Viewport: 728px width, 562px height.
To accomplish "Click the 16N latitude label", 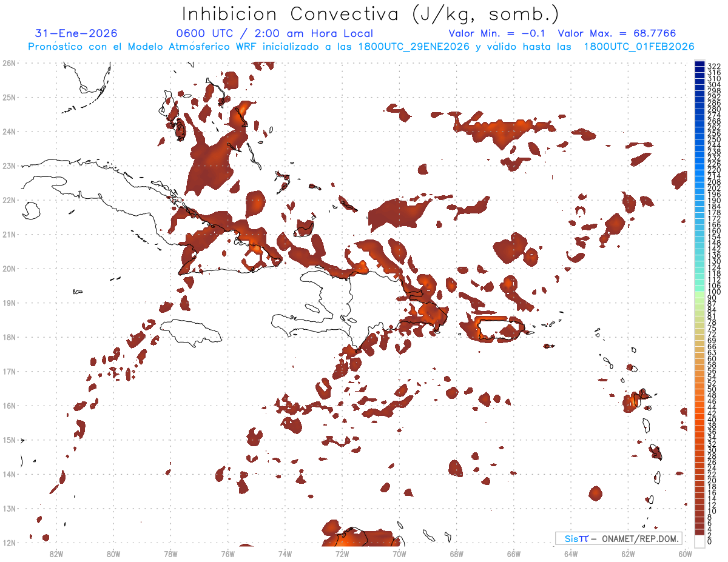I will [x=9, y=406].
